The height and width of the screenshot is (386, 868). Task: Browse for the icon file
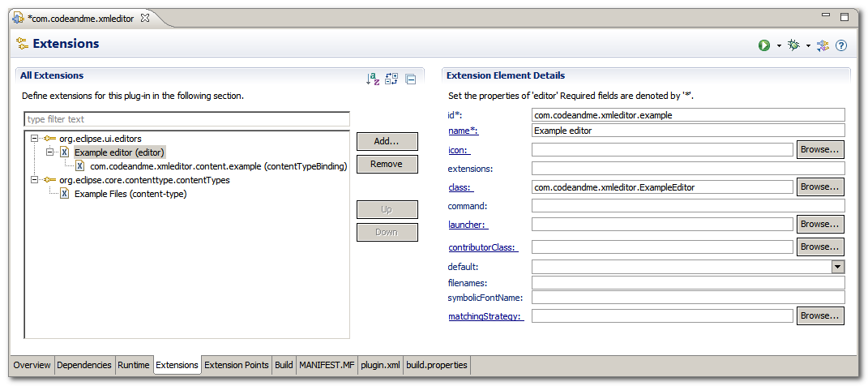pos(820,149)
